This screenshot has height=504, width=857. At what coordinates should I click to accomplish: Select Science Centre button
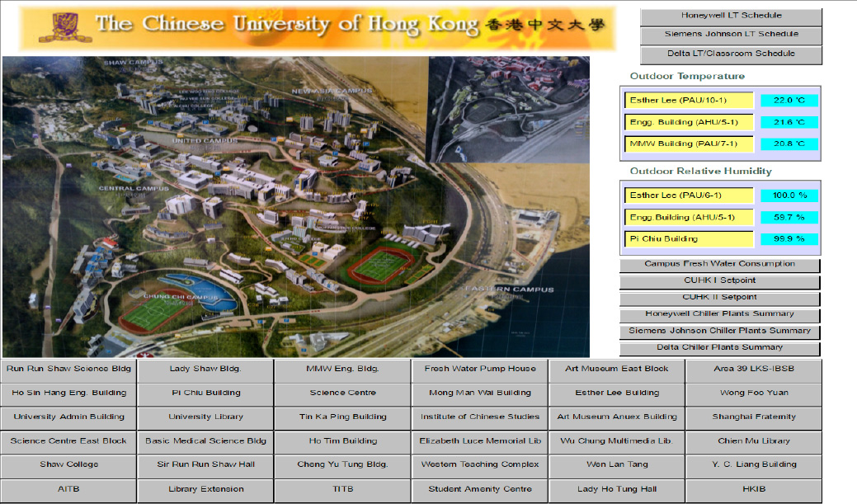point(342,394)
